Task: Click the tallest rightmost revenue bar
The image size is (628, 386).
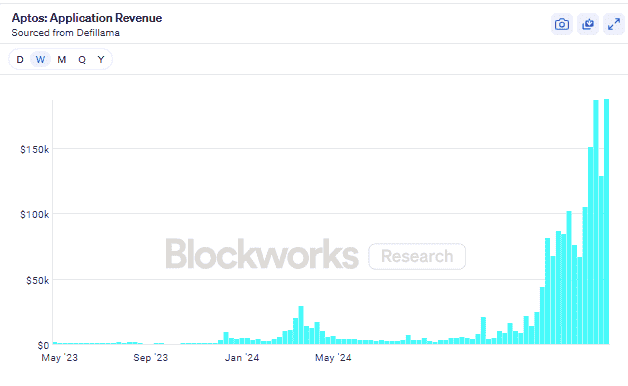Action: click(x=606, y=221)
